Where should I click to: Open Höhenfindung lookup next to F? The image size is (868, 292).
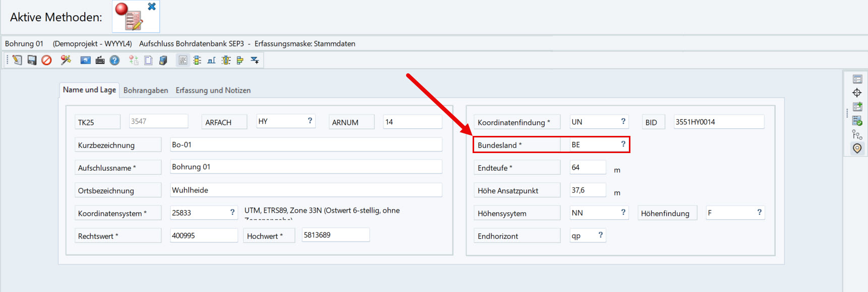(760, 212)
